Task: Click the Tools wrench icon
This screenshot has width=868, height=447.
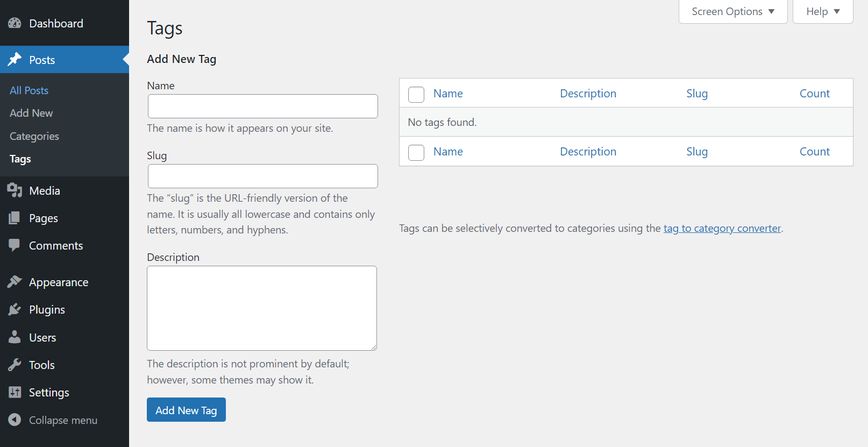Action: (x=15, y=365)
